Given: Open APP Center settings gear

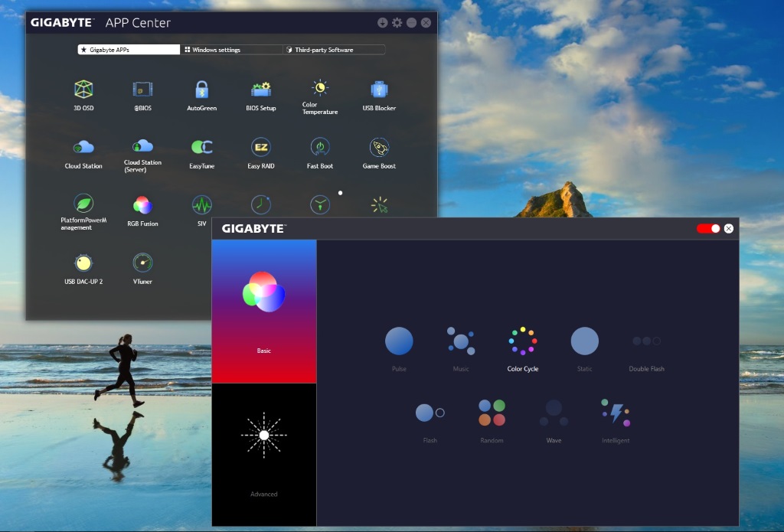Looking at the screenshot, I should 397,22.
